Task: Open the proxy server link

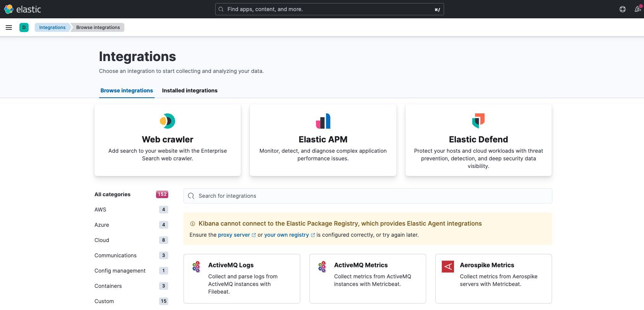Action: click(x=234, y=235)
